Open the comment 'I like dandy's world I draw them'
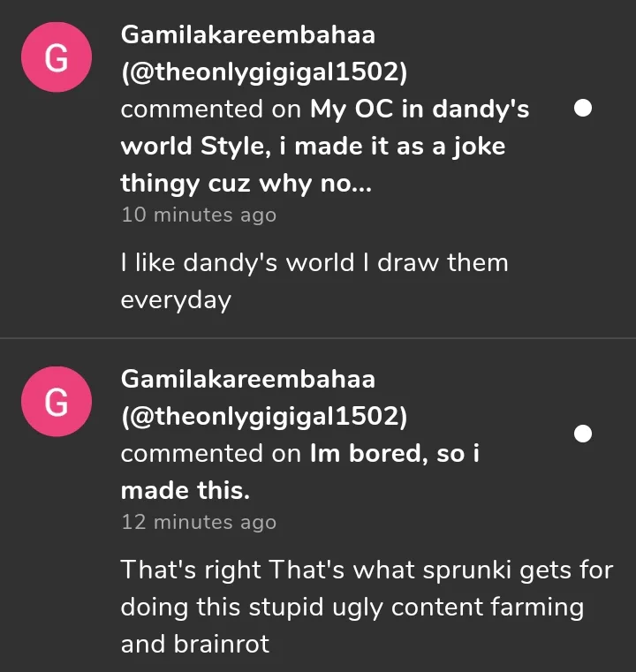Image resolution: width=636 pixels, height=672 pixels. pyautogui.click(x=314, y=262)
